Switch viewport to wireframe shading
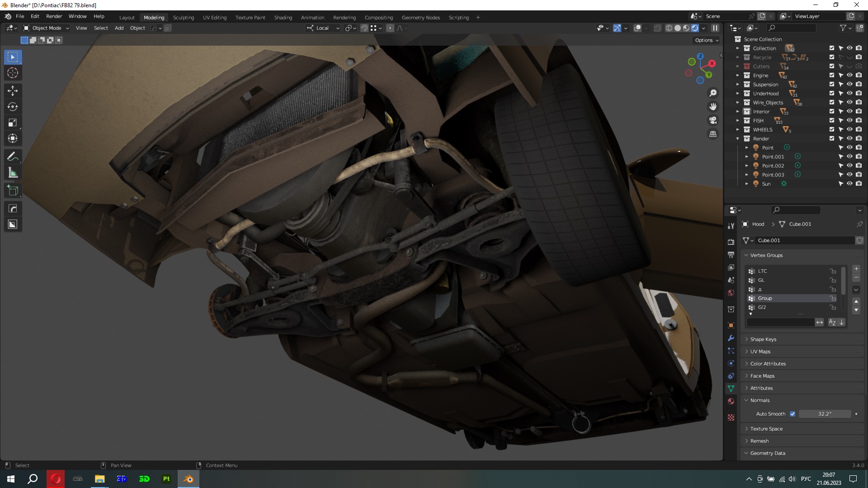The height and width of the screenshot is (488, 868). tap(669, 28)
